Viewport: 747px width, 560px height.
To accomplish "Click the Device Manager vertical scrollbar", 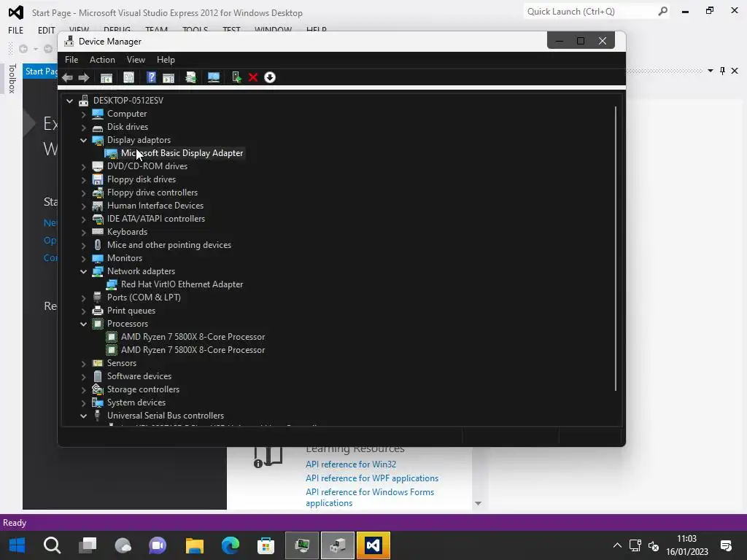I will click(616, 248).
